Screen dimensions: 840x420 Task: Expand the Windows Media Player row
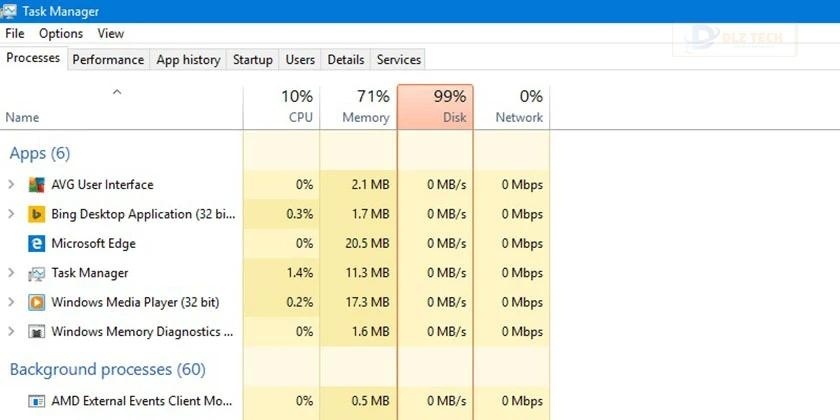point(11,302)
